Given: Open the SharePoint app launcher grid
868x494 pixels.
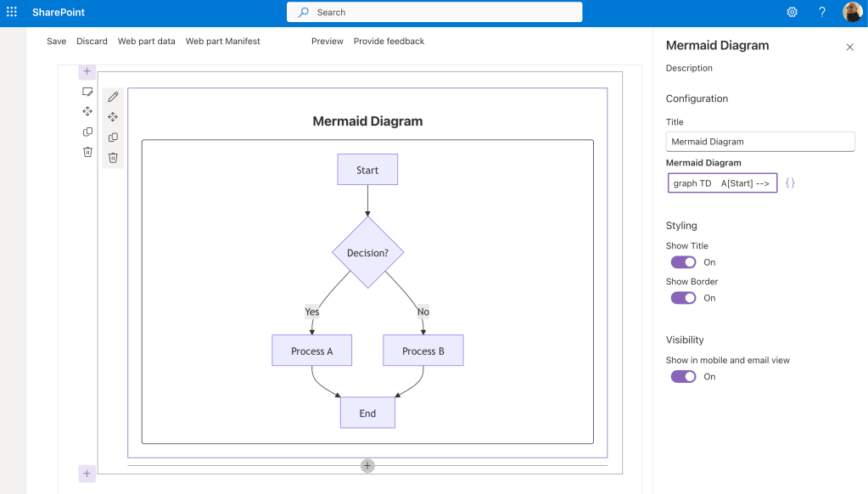Looking at the screenshot, I should (12, 12).
